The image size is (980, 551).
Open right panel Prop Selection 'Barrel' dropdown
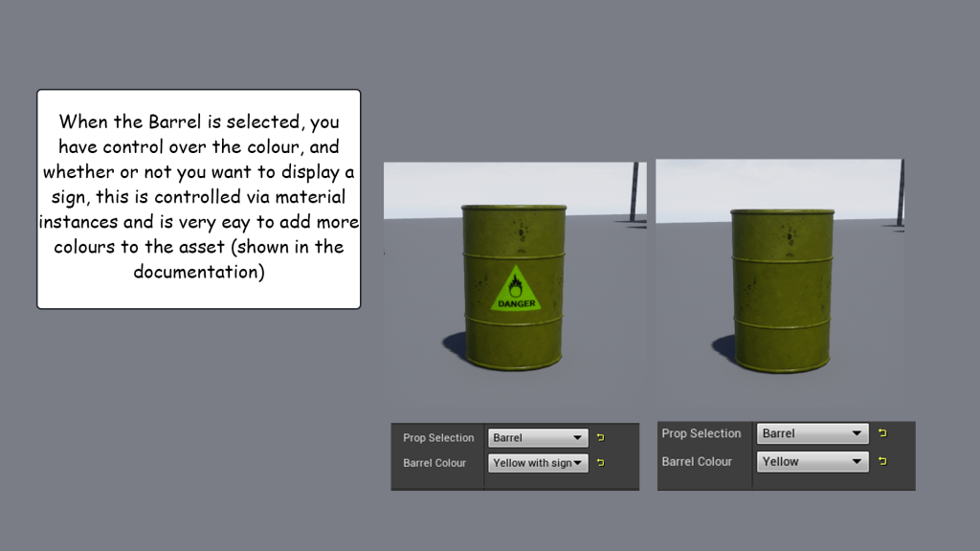click(x=812, y=433)
